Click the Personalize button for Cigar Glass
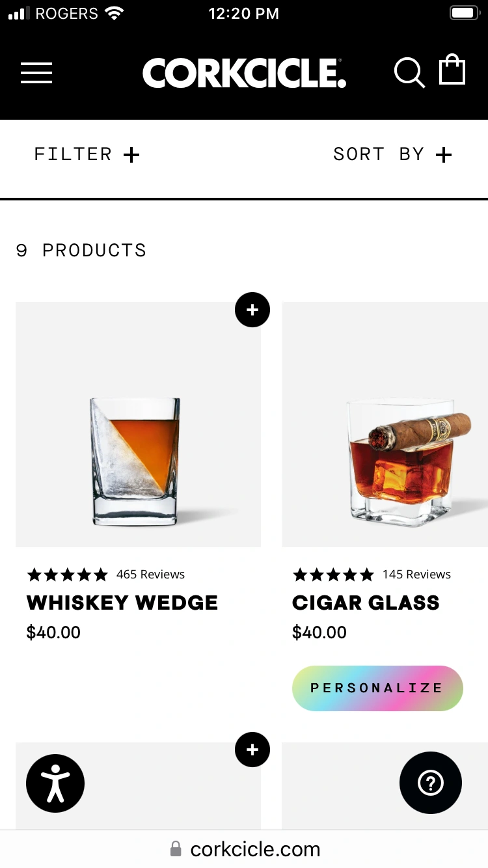This screenshot has width=488, height=868. [377, 688]
